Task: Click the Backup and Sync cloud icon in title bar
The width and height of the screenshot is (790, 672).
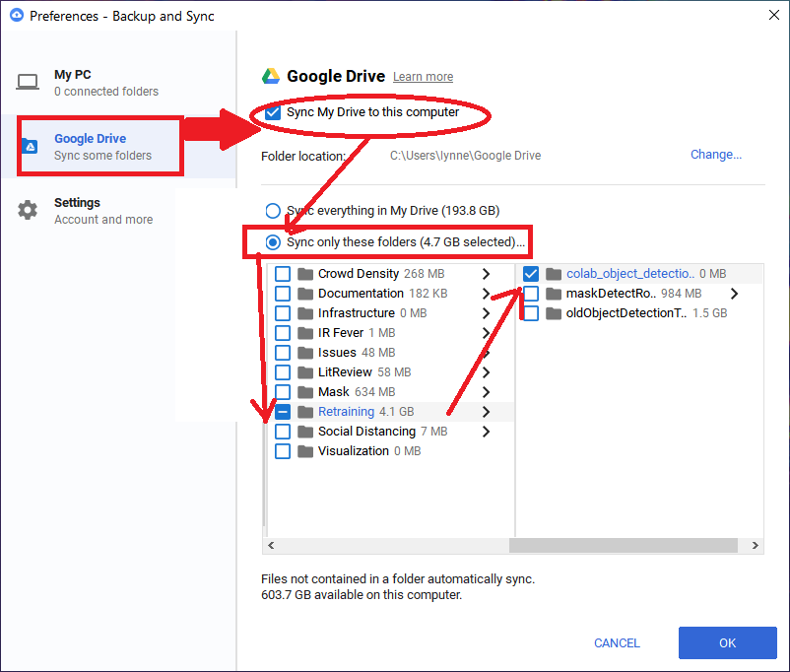Action: click(x=16, y=16)
